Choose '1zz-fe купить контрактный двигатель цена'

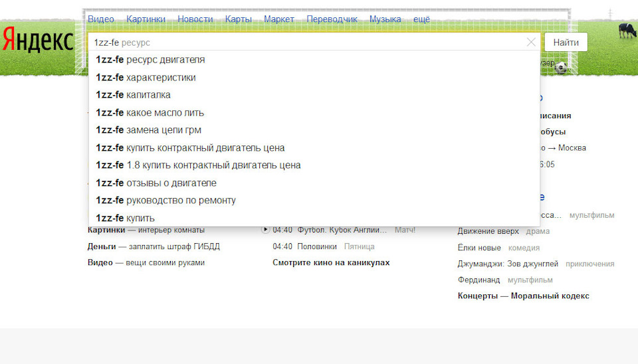[314, 147]
